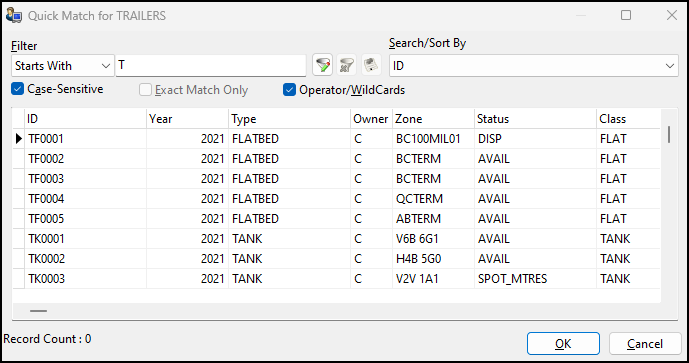
Task: Click the Year column header
Action: tap(188, 119)
